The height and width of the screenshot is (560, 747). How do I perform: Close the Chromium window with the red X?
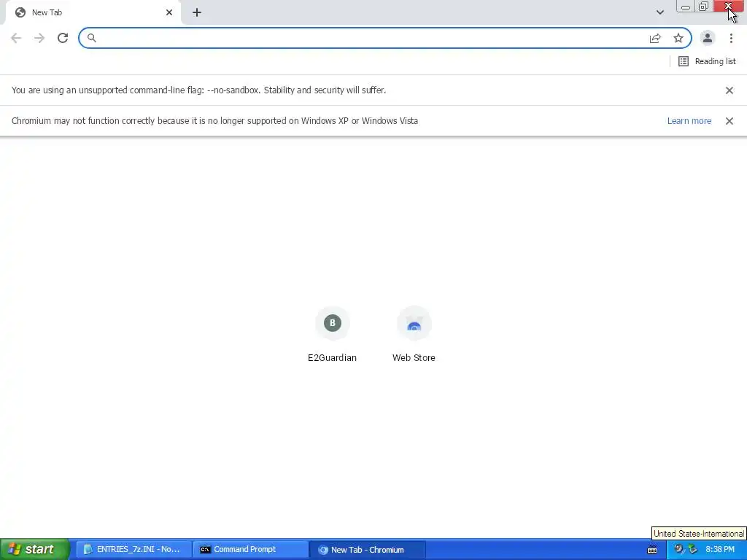pyautogui.click(x=729, y=7)
